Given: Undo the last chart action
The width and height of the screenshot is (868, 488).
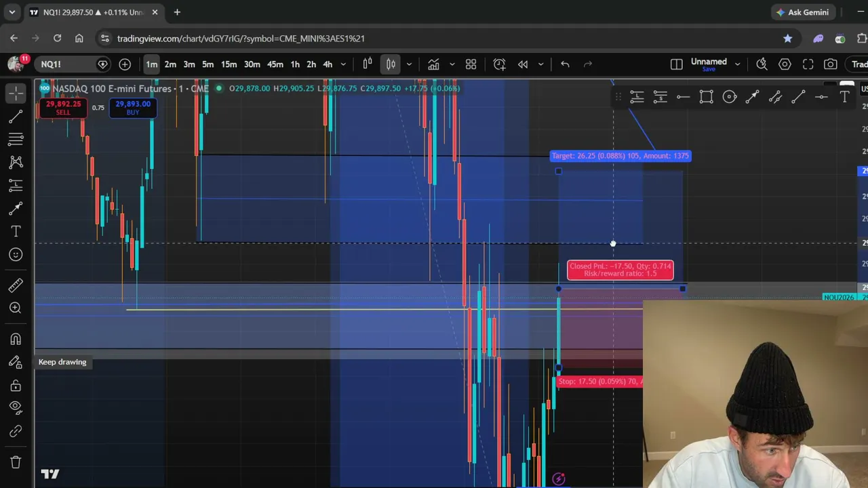Looking at the screenshot, I should click(565, 64).
